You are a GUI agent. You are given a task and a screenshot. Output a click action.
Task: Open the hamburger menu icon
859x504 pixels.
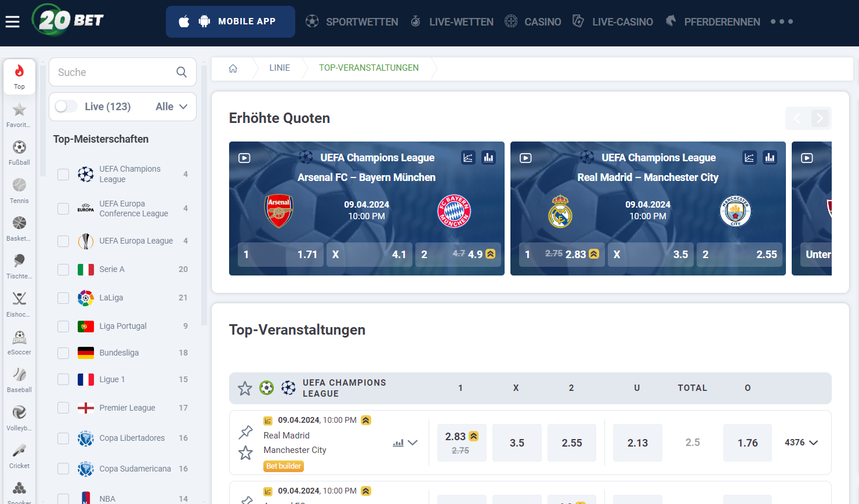(x=12, y=21)
